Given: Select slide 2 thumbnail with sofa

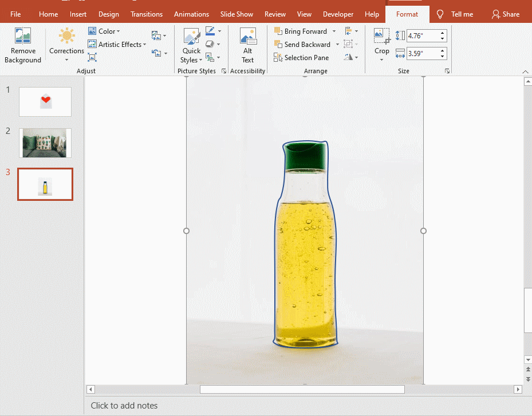Looking at the screenshot, I should (x=45, y=142).
